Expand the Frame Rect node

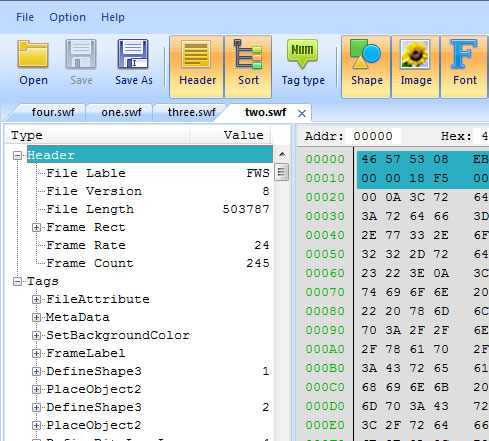point(36,227)
